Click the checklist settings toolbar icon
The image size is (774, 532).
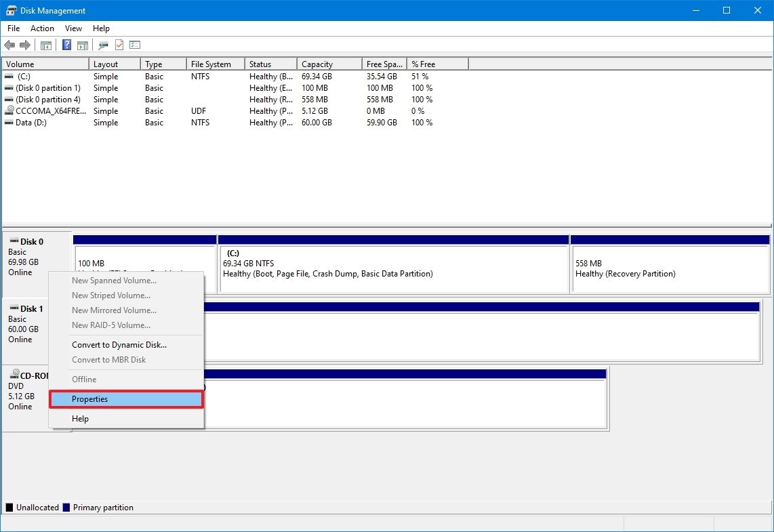pyautogui.click(x=135, y=45)
